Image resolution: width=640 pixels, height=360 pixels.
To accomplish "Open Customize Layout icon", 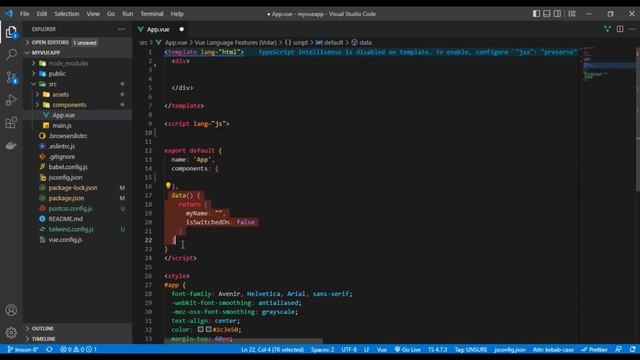I will click(x=572, y=13).
